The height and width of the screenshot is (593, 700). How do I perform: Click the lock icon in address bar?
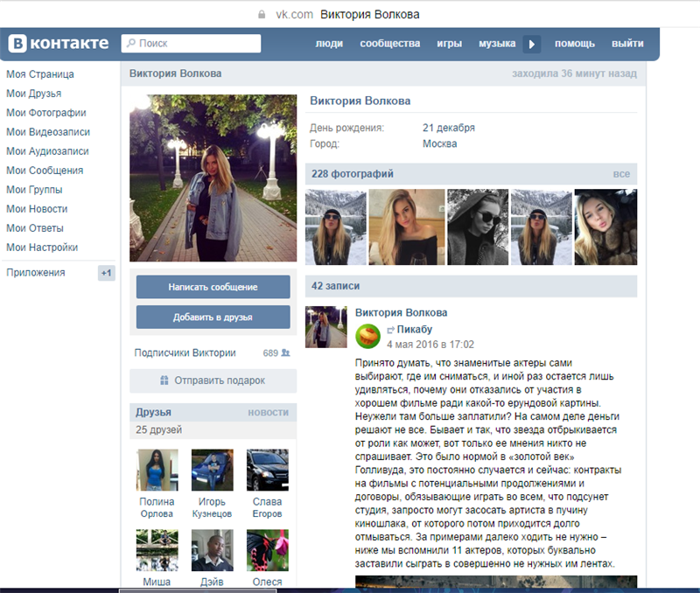(x=262, y=15)
